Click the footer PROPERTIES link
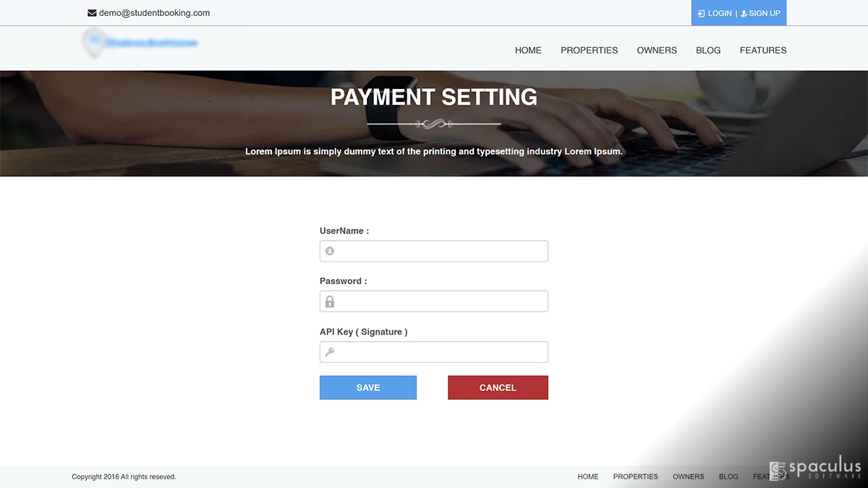This screenshot has width=868, height=488. (636, 477)
